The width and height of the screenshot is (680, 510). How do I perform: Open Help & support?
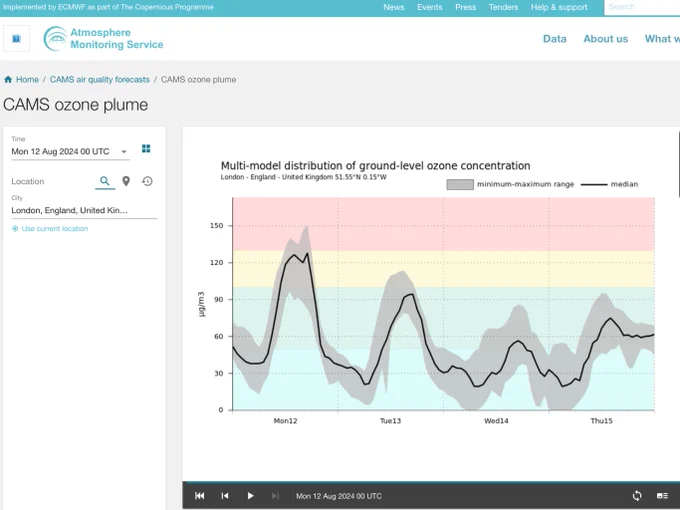[x=559, y=7]
